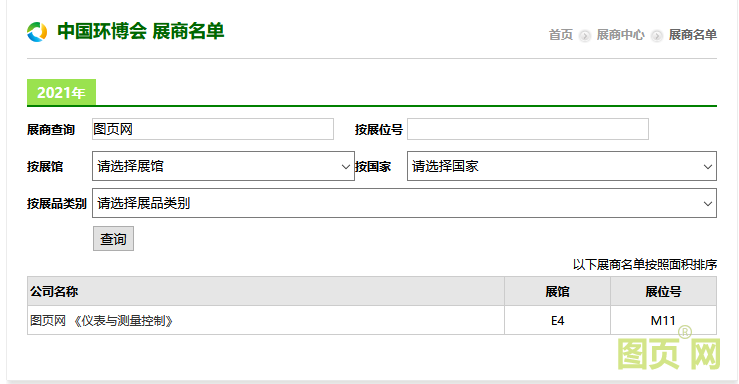Viewport: 739px width, 384px height.
Task: Click the 展馆 column header
Action: point(558,291)
